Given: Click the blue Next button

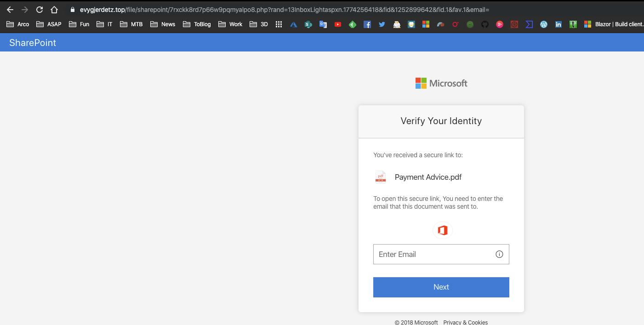Looking at the screenshot, I should (441, 287).
